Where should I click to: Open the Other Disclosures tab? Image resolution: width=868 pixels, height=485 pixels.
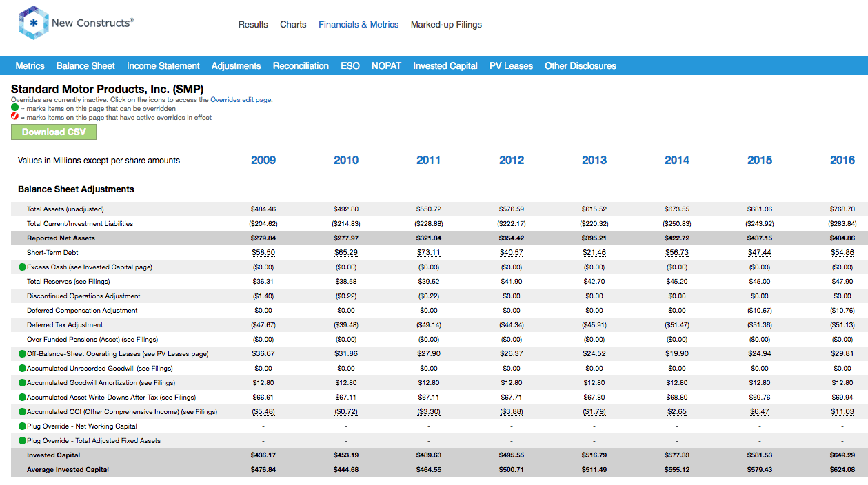pyautogui.click(x=581, y=66)
